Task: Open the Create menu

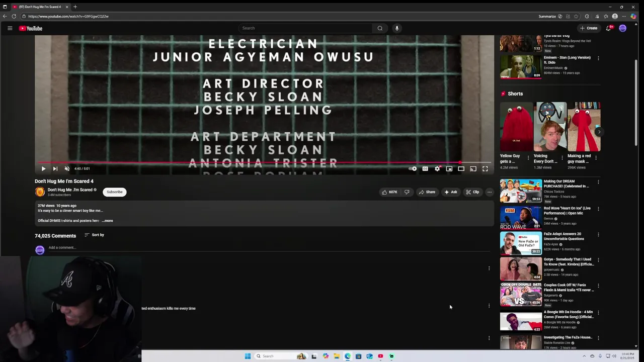Action: click(589, 28)
